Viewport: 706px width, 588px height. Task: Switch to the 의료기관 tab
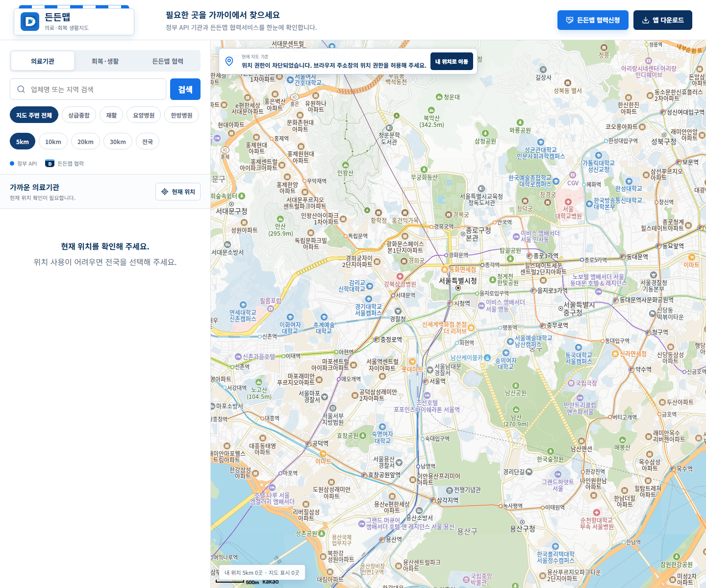(43, 61)
